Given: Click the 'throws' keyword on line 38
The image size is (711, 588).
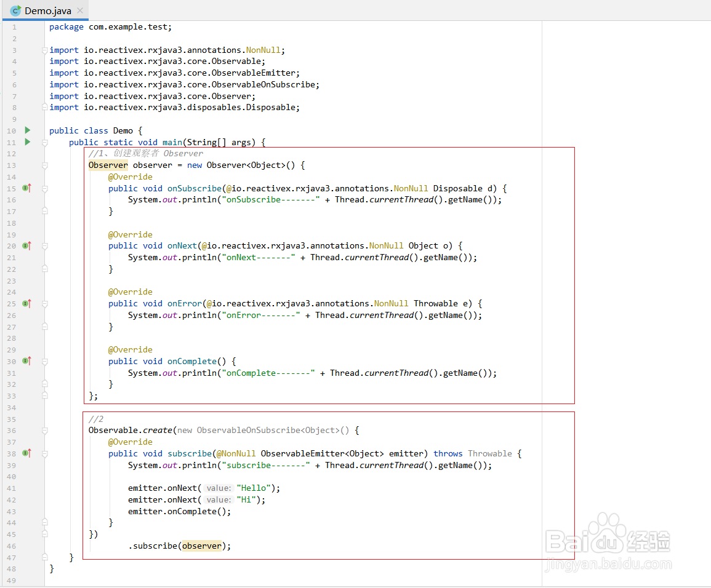Looking at the screenshot, I should coord(448,453).
